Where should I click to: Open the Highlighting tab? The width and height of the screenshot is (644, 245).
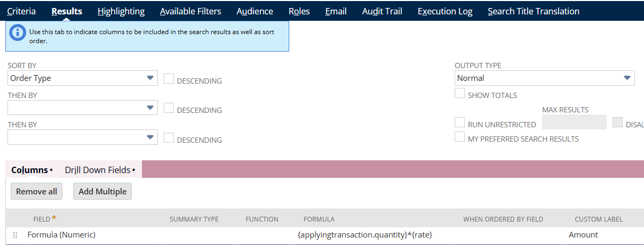pos(121,11)
